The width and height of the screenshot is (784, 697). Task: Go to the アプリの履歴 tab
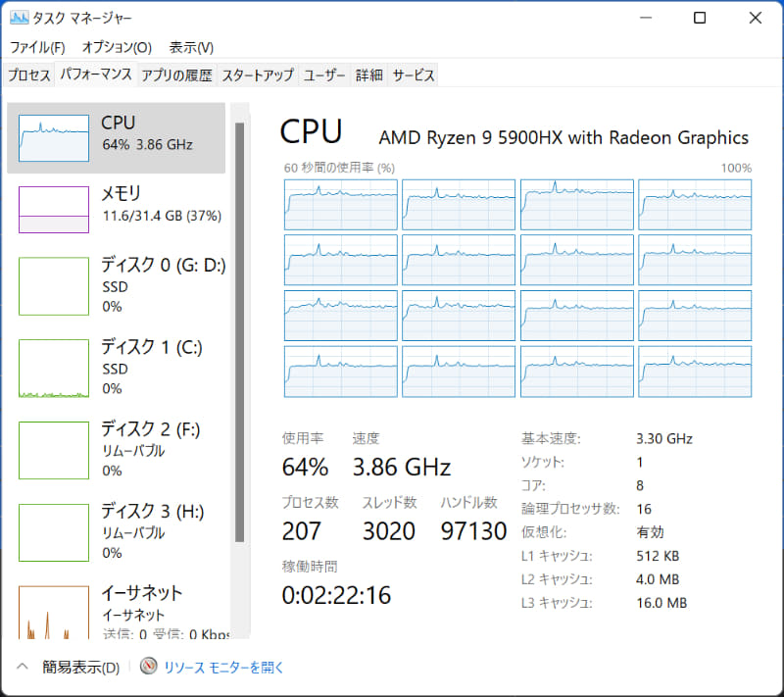tap(176, 75)
